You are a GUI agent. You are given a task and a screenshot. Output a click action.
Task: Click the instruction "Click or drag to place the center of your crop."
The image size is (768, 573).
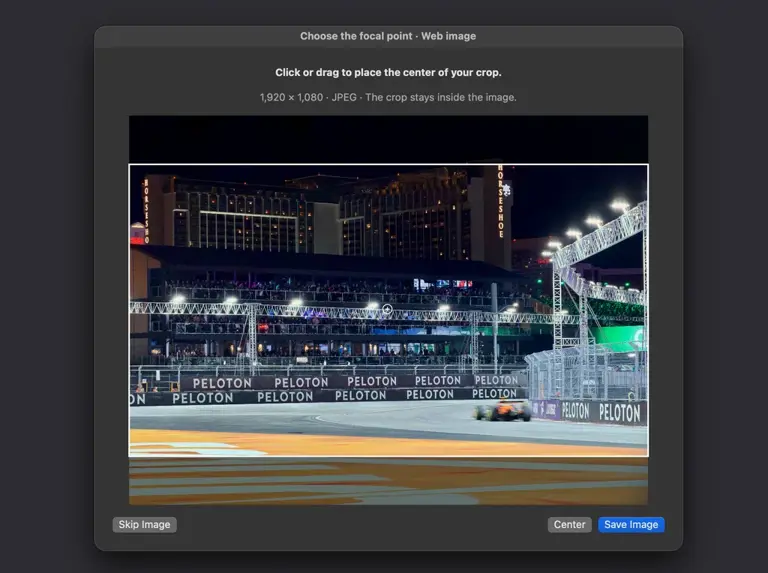click(388, 72)
